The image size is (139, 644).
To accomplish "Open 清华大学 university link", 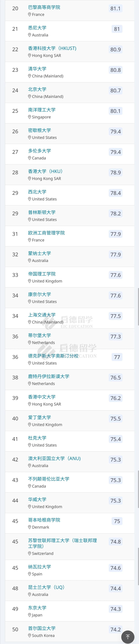I will pyautogui.click(x=37, y=69).
